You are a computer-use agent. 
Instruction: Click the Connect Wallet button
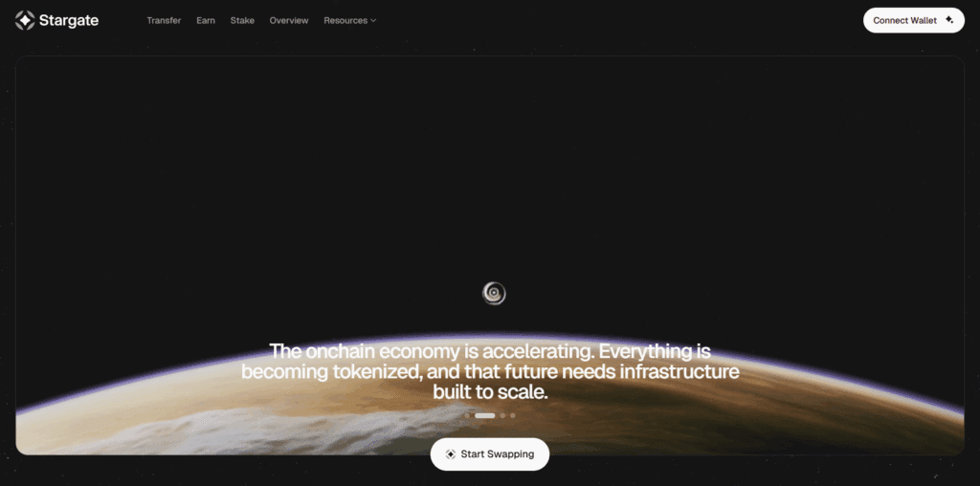coord(914,20)
